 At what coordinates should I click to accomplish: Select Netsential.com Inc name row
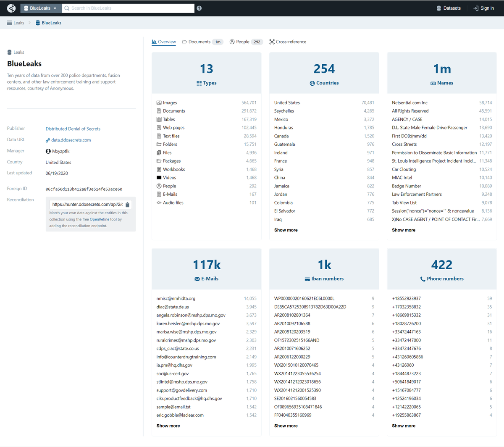(442, 103)
